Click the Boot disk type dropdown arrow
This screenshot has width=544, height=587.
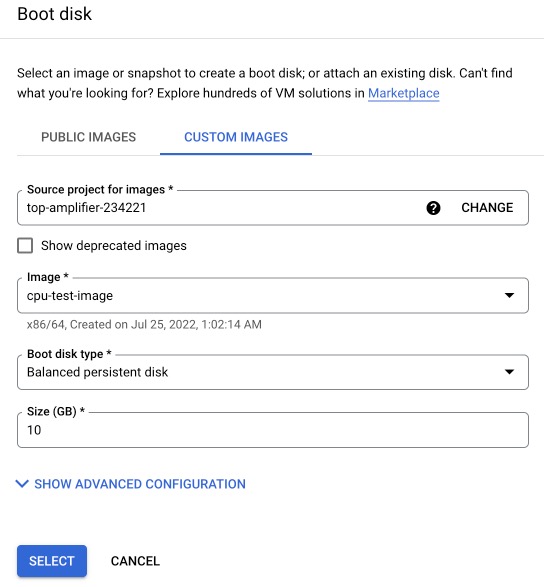[x=509, y=372]
